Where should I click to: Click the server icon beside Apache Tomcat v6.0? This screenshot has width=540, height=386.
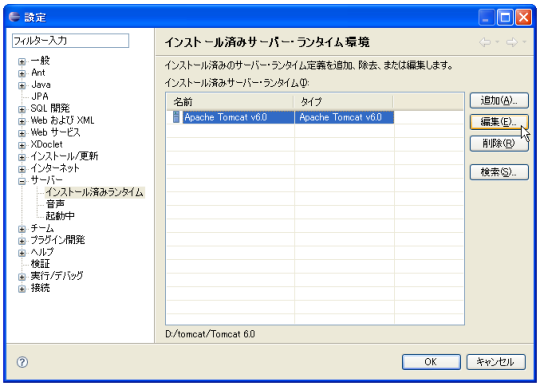(x=176, y=117)
